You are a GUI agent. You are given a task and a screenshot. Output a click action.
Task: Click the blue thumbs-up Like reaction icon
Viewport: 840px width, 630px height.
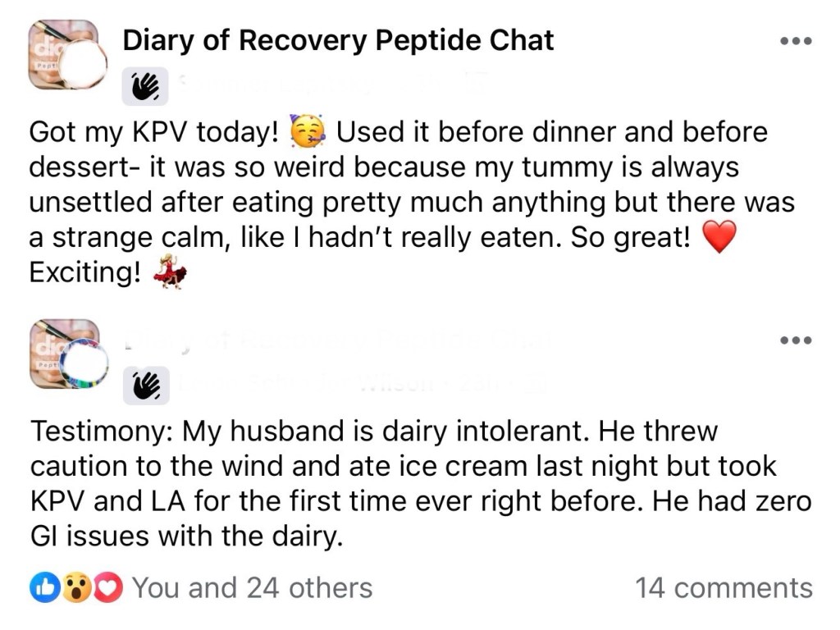pos(42,587)
